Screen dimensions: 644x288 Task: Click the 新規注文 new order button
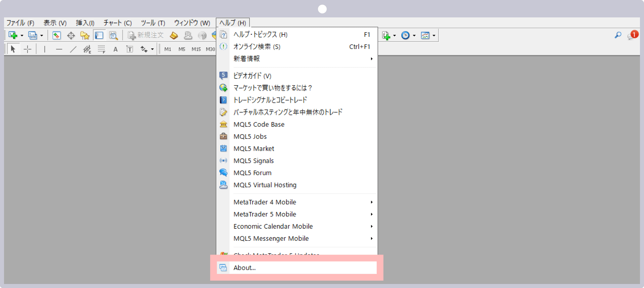[146, 35]
